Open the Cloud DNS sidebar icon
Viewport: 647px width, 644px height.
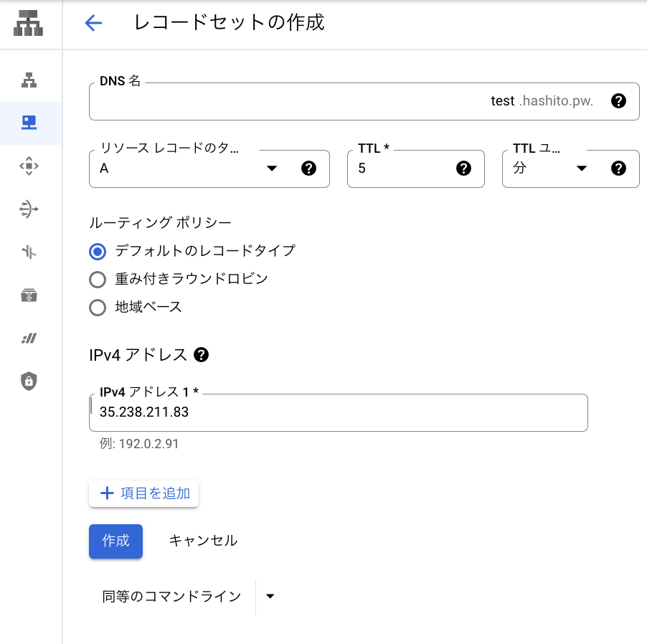point(29,123)
